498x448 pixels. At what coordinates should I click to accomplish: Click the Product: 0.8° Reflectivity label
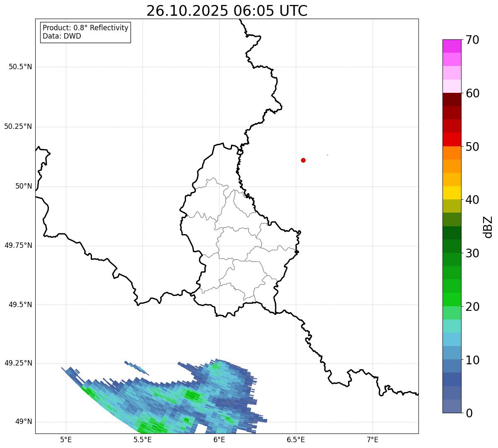[86, 28]
